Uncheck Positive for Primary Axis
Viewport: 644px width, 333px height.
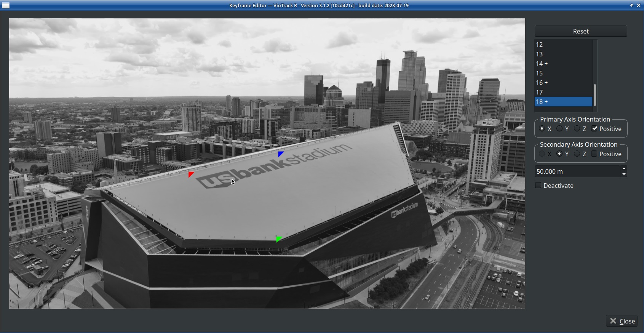coord(594,129)
